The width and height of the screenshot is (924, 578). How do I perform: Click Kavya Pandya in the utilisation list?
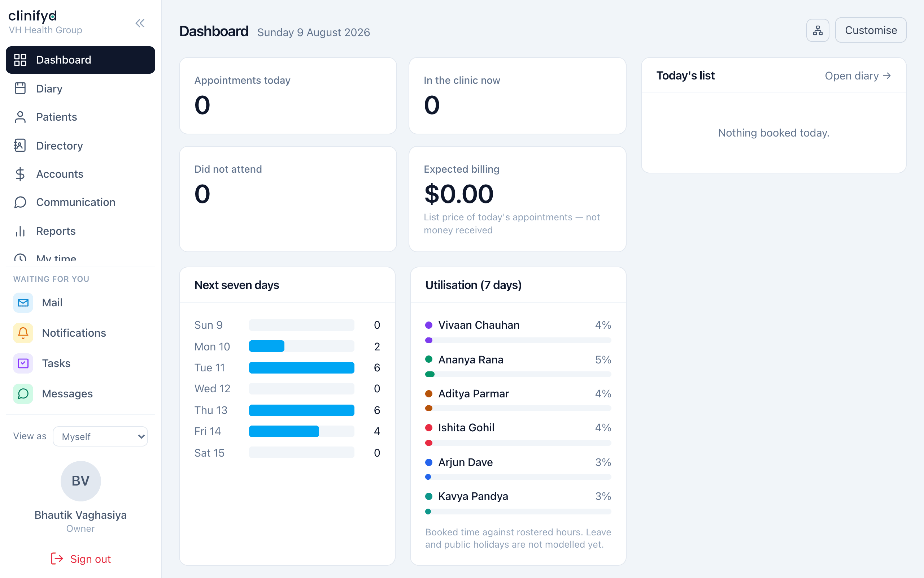tap(473, 496)
